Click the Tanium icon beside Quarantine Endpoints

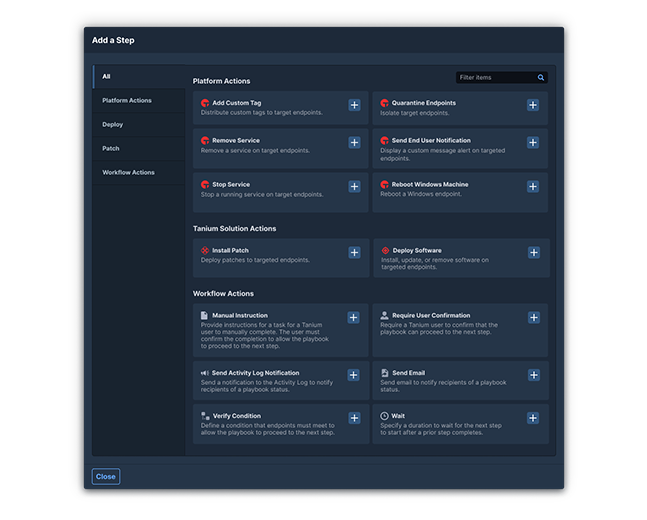point(385,103)
